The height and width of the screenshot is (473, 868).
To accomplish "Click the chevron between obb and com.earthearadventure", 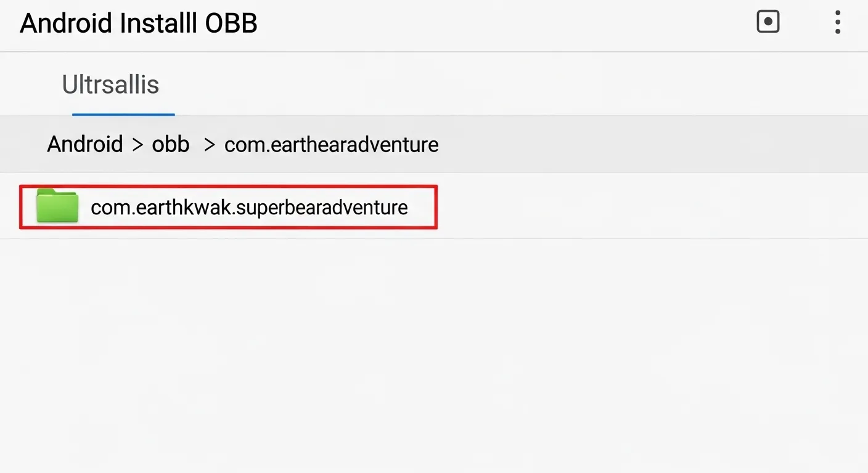I will click(209, 144).
